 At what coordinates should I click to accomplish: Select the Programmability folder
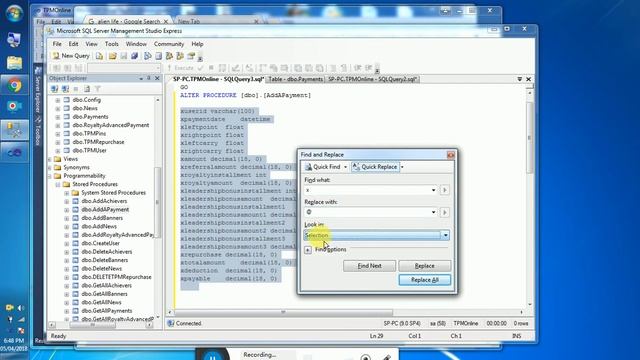click(x=84, y=176)
